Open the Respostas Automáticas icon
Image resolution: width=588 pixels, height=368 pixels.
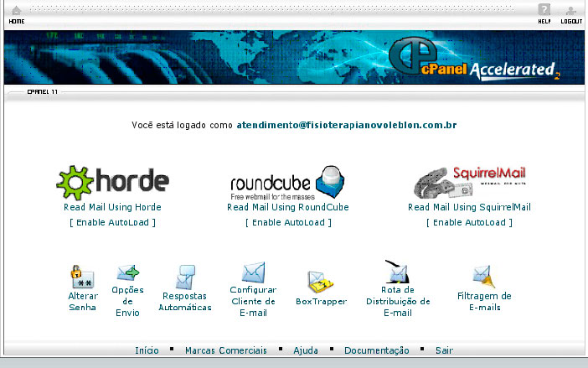point(185,277)
